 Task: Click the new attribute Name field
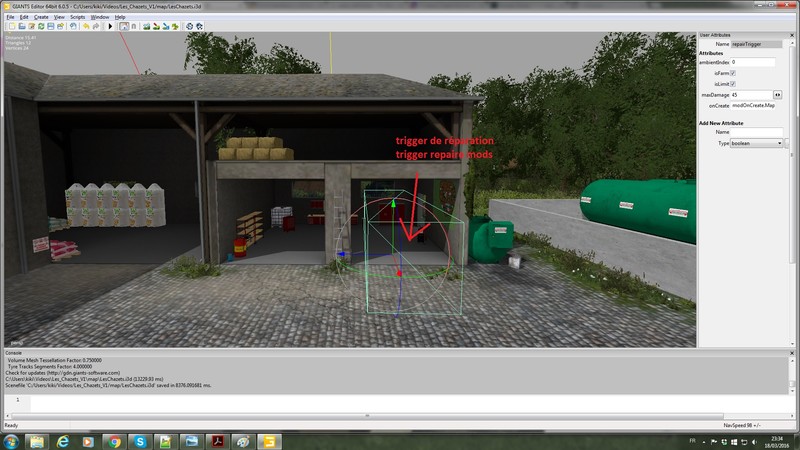(755, 132)
